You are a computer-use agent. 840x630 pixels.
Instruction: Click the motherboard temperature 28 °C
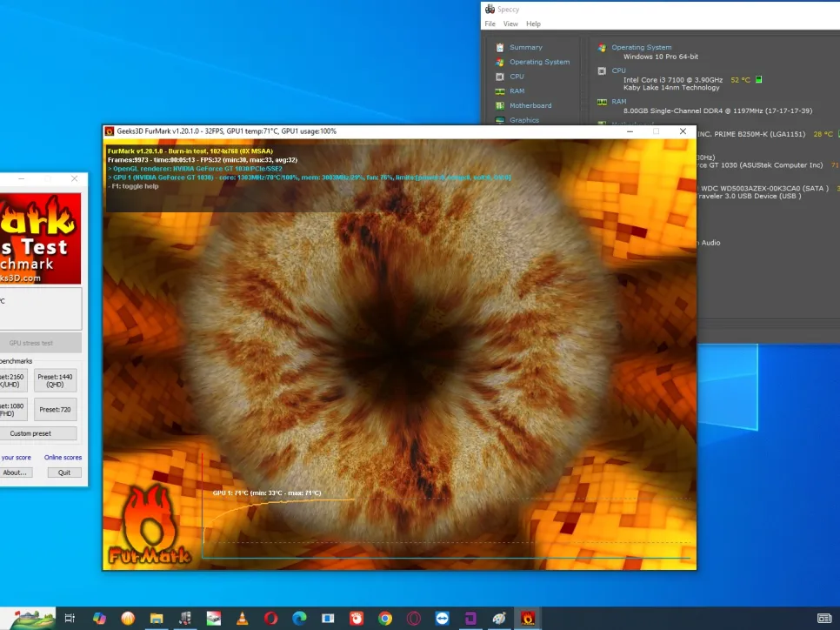(x=823, y=134)
